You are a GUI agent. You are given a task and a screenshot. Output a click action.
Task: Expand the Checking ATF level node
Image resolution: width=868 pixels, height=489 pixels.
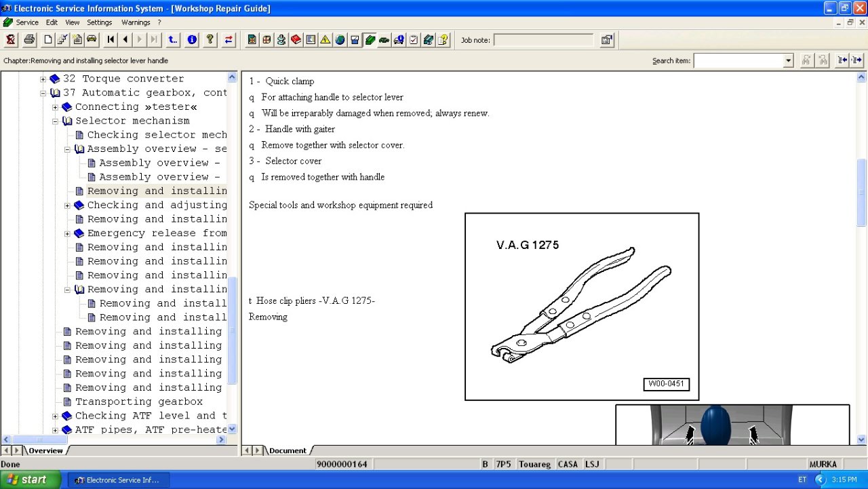56,416
